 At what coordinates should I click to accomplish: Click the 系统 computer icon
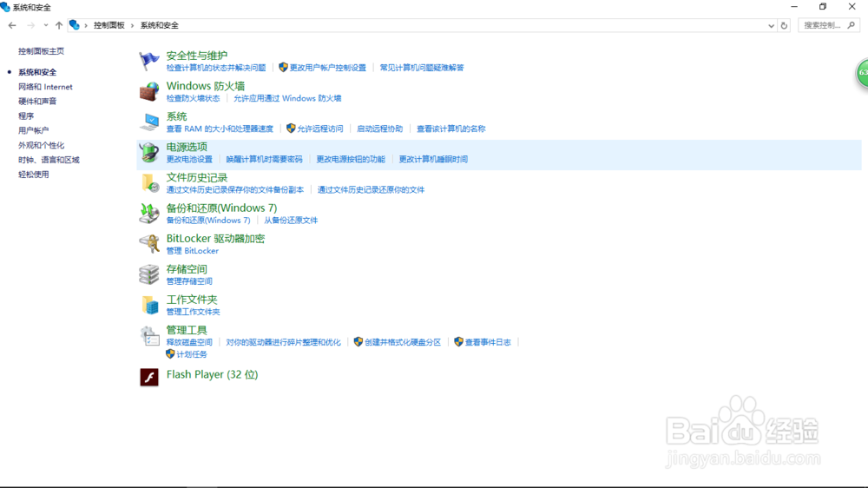[x=149, y=122]
